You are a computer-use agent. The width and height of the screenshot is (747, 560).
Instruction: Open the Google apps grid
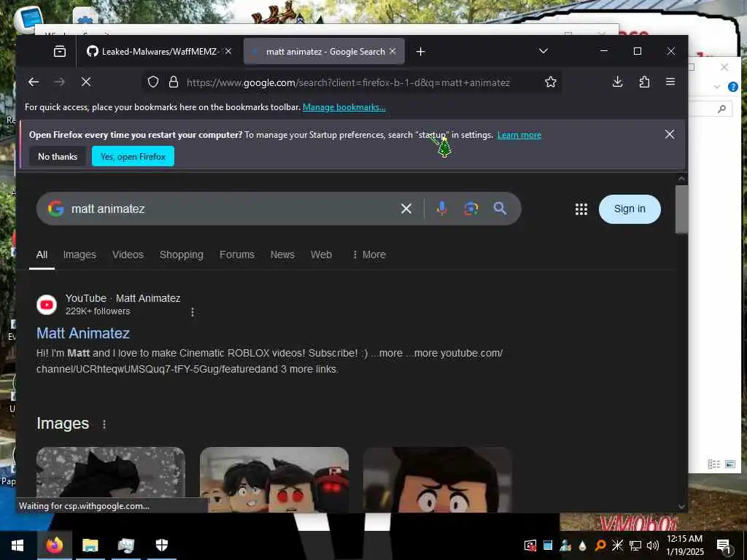point(581,209)
